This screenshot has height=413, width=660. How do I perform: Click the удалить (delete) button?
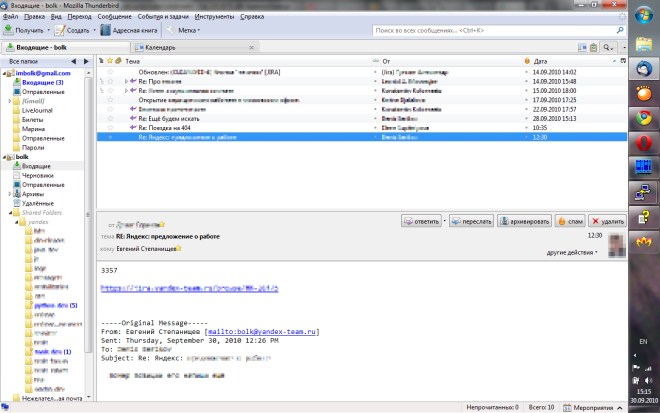(607, 221)
